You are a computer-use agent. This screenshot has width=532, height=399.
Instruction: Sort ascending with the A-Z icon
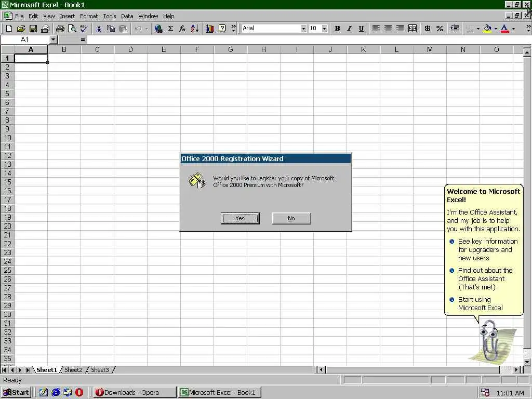(x=194, y=29)
